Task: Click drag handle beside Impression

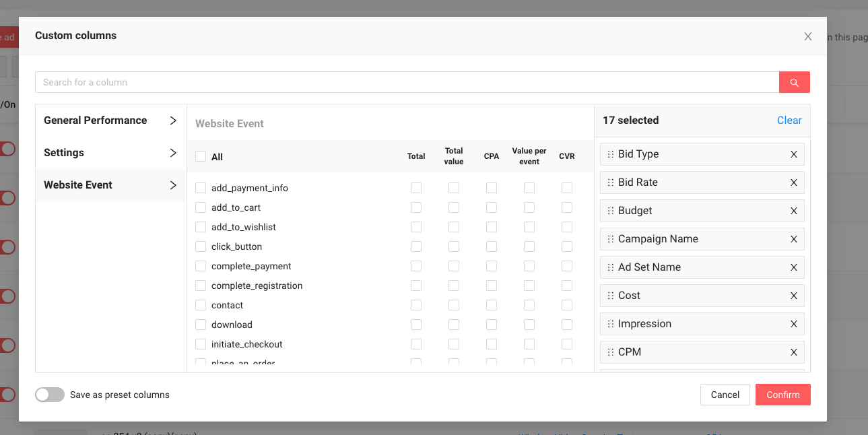Action: [610, 324]
